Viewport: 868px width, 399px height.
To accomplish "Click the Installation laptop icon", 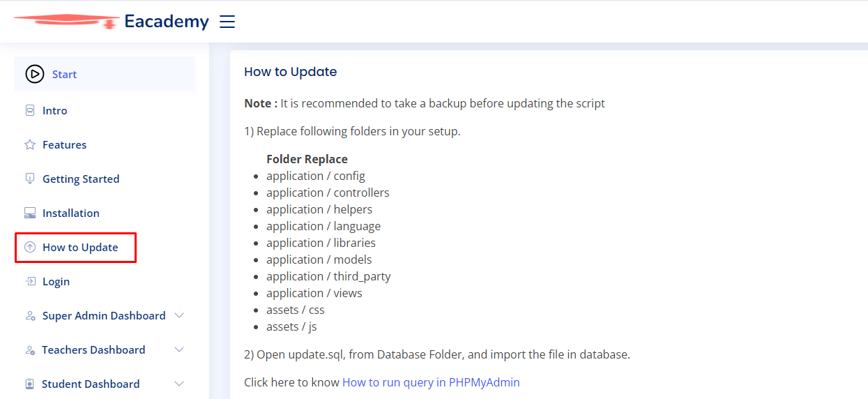I will pos(29,213).
